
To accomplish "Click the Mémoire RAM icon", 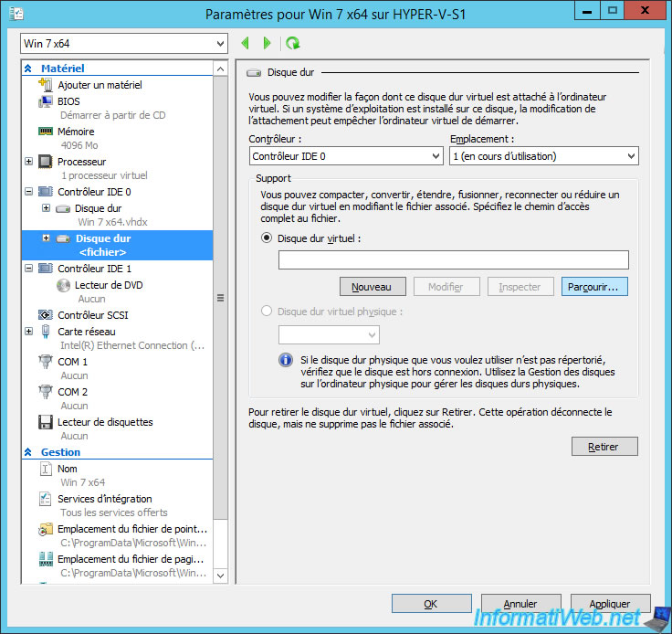I will pos(46,132).
